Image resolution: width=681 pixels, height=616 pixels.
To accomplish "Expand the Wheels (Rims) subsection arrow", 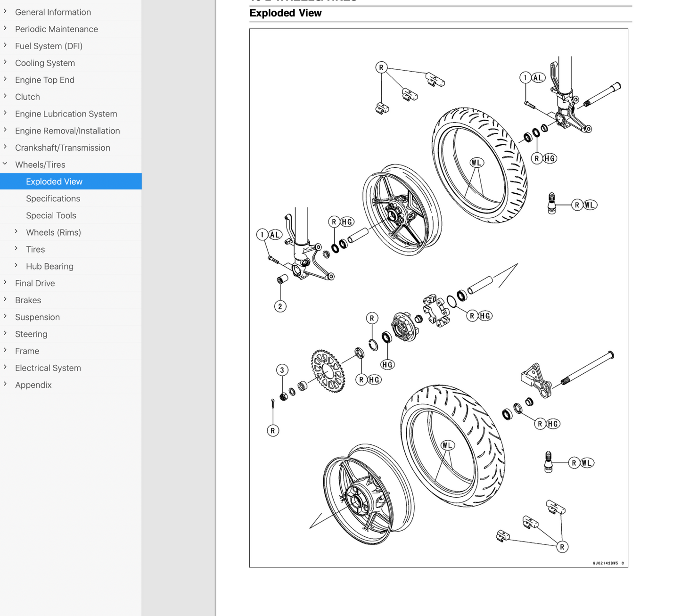I will tap(16, 232).
